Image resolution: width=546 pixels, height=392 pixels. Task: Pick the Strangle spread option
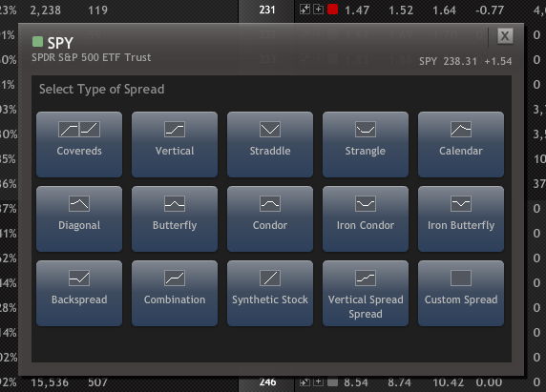(x=366, y=144)
